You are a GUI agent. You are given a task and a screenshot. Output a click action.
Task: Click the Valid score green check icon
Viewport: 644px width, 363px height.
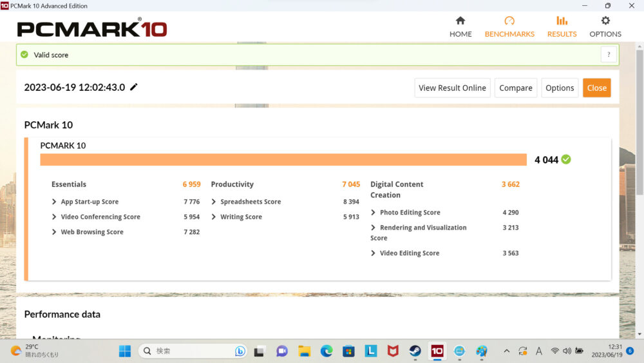point(24,55)
